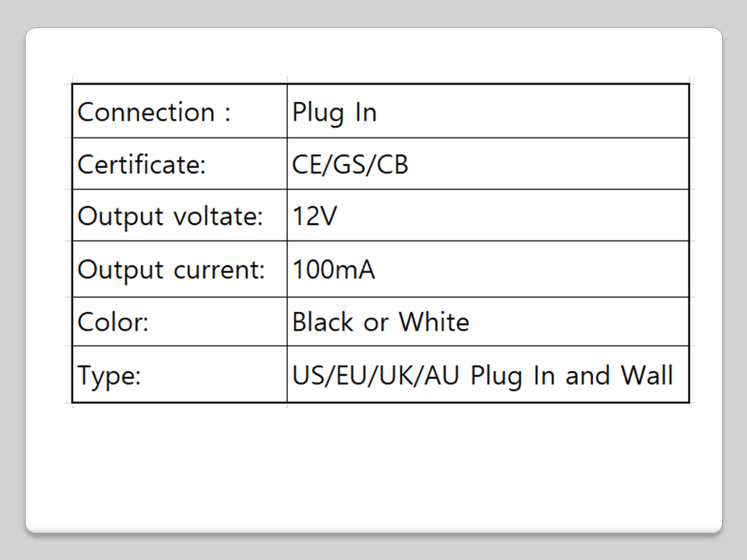The width and height of the screenshot is (747, 560).
Task: Click the word "voltate" in the table
Action: (220, 215)
